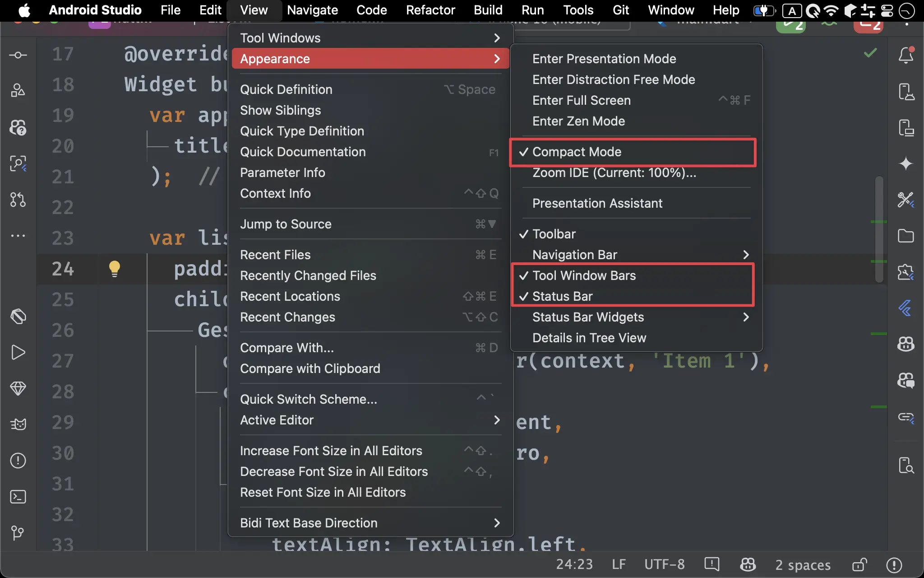Click Reset Font Size in All Editors

pyautogui.click(x=370, y=492)
